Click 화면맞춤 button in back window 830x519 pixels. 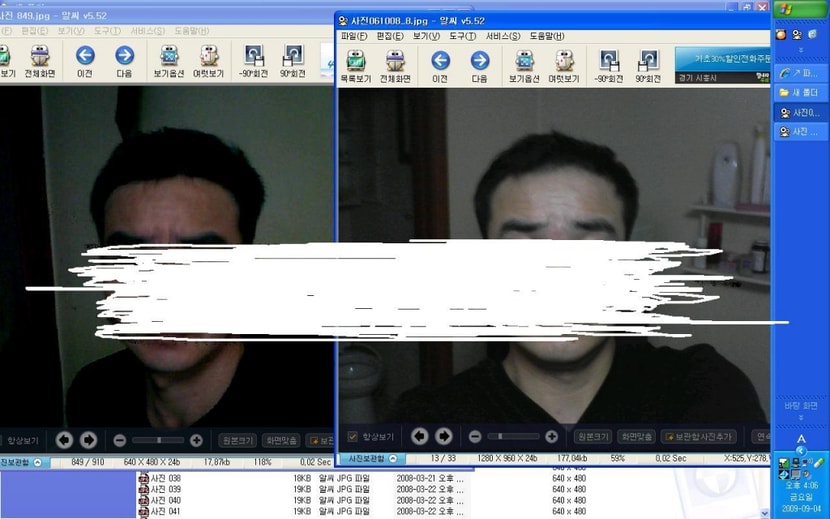282,440
